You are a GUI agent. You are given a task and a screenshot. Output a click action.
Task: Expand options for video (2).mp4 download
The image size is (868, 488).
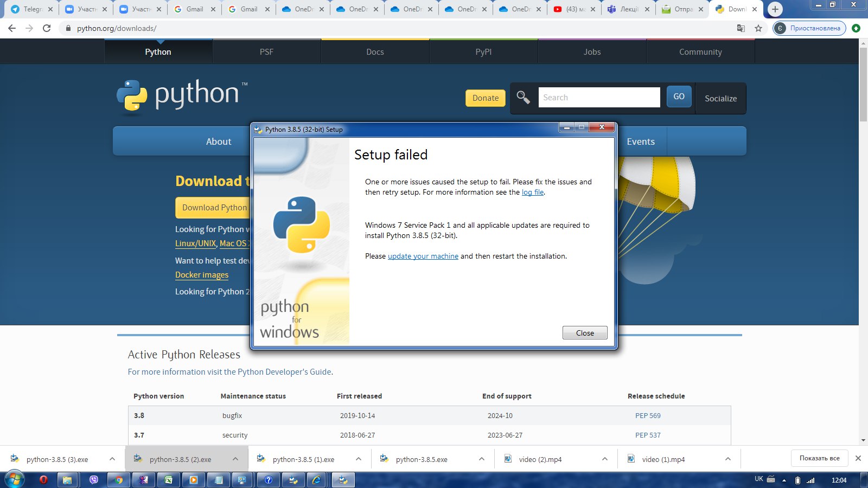point(605,459)
